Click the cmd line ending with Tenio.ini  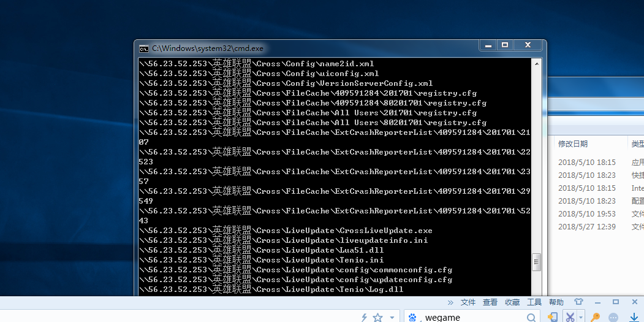pyautogui.click(x=262, y=260)
